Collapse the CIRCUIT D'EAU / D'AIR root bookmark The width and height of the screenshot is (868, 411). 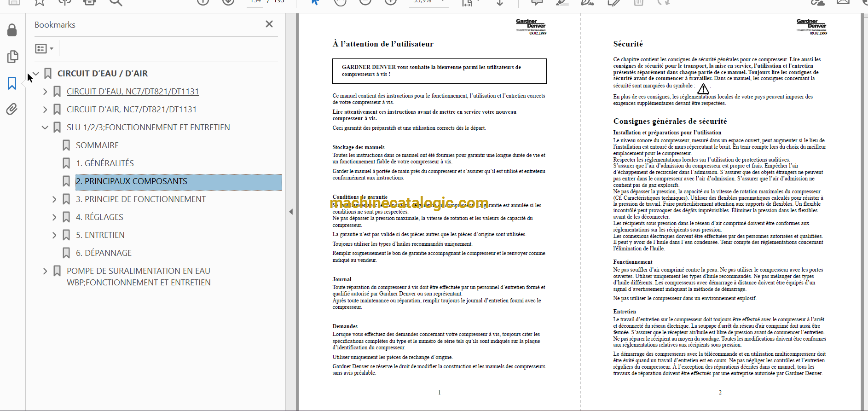[36, 74]
